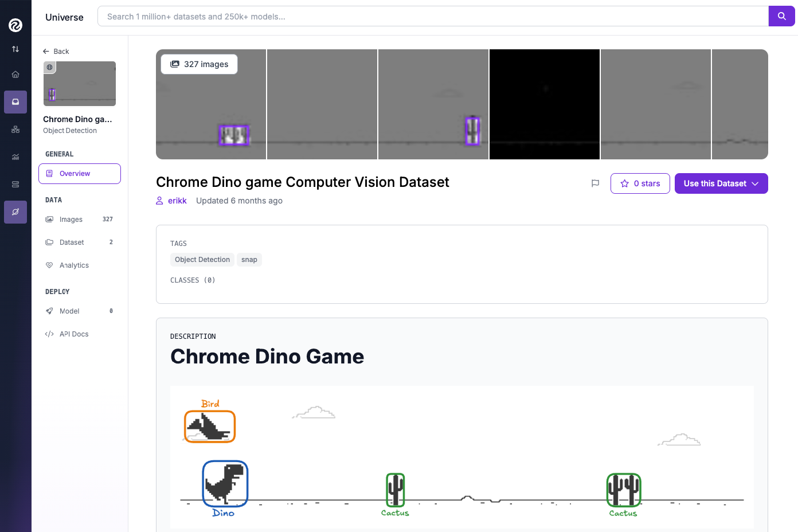Image resolution: width=798 pixels, height=532 pixels.
Task: Go to Images in the Data section
Action: [71, 220]
